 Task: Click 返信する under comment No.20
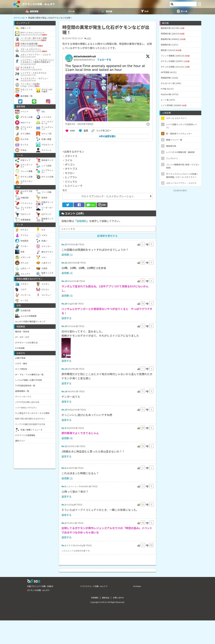tap(66, 318)
